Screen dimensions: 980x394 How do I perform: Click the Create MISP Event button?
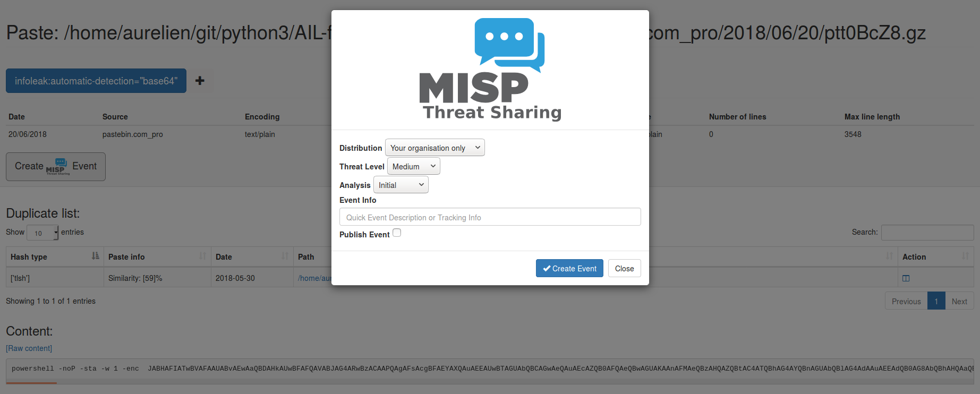[x=56, y=167]
